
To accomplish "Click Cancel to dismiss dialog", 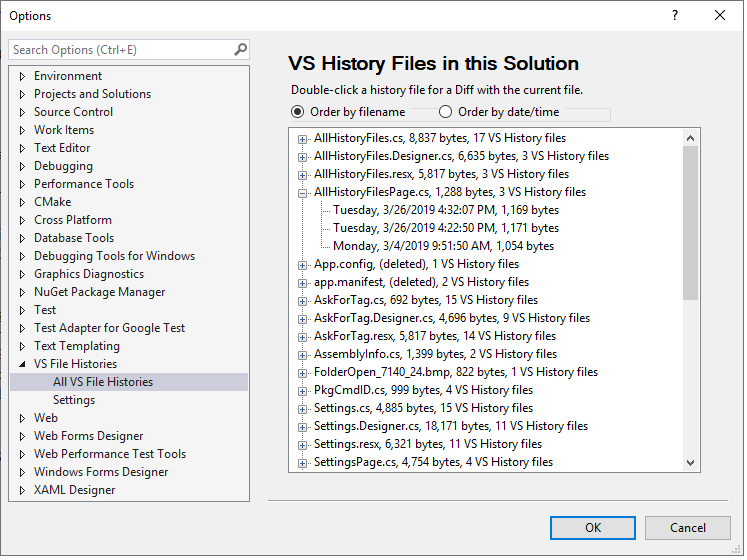I will [x=687, y=528].
